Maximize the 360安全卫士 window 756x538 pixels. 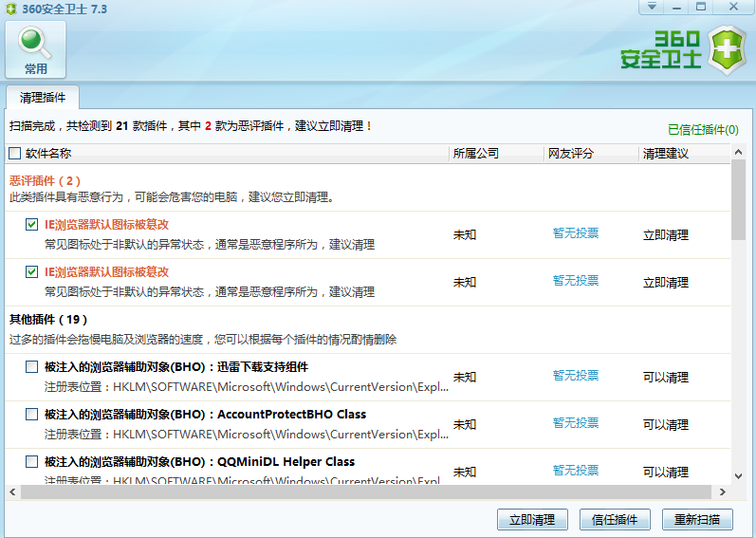pos(701,7)
